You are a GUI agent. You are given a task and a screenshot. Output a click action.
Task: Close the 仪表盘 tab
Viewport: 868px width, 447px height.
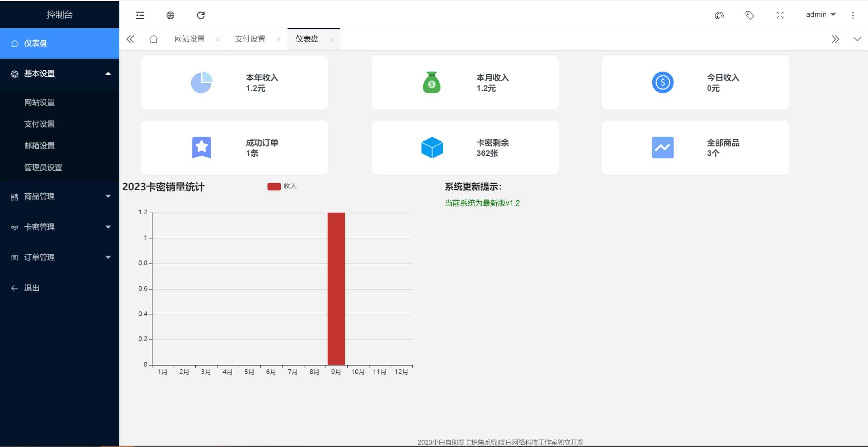(x=331, y=40)
